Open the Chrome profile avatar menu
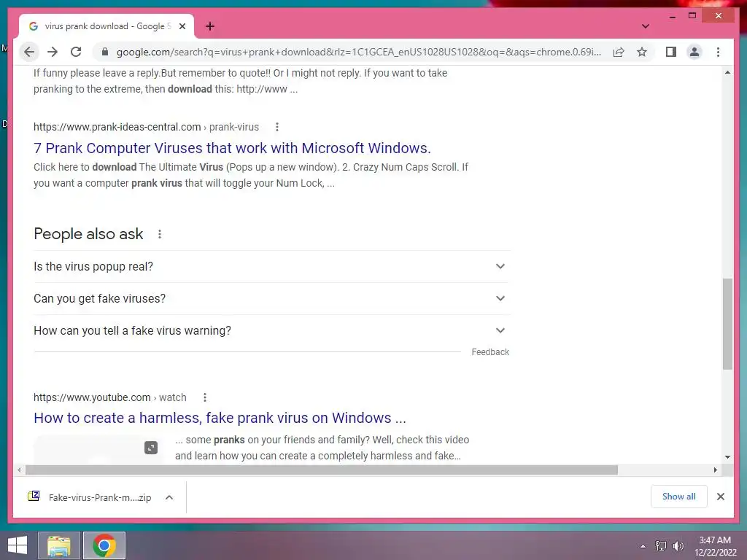The width and height of the screenshot is (747, 560). [694, 52]
